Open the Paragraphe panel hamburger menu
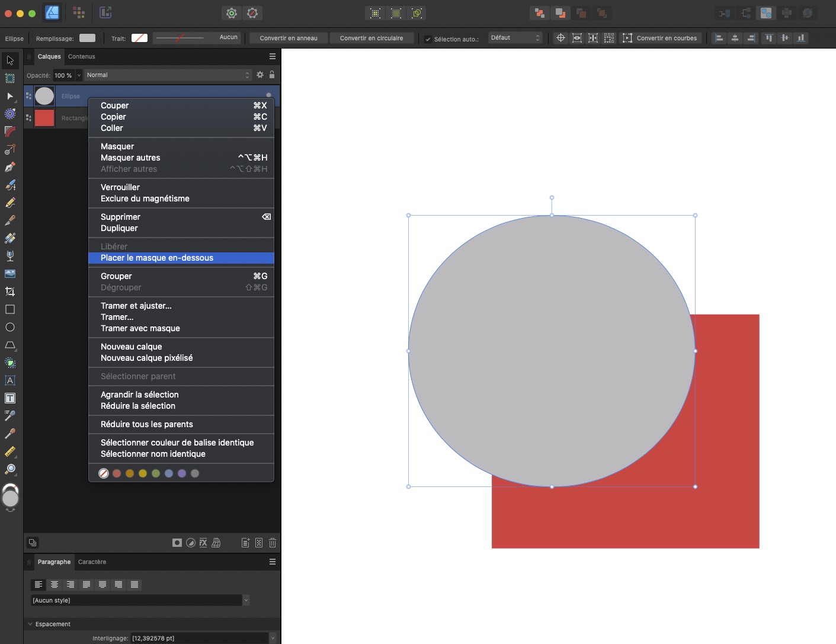The height and width of the screenshot is (644, 836). [x=273, y=562]
